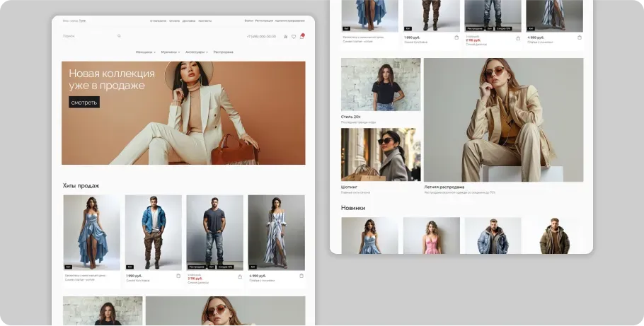
Task: Go to the О магазине page
Action: pos(158,21)
